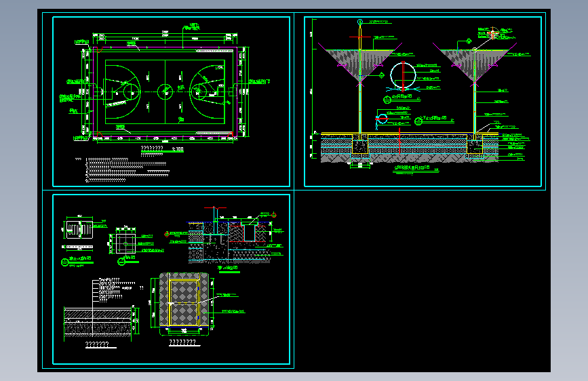The width and height of the screenshot is (588, 381).
Task: Select the left concrete footing block in the section
Action: [x=360, y=144]
